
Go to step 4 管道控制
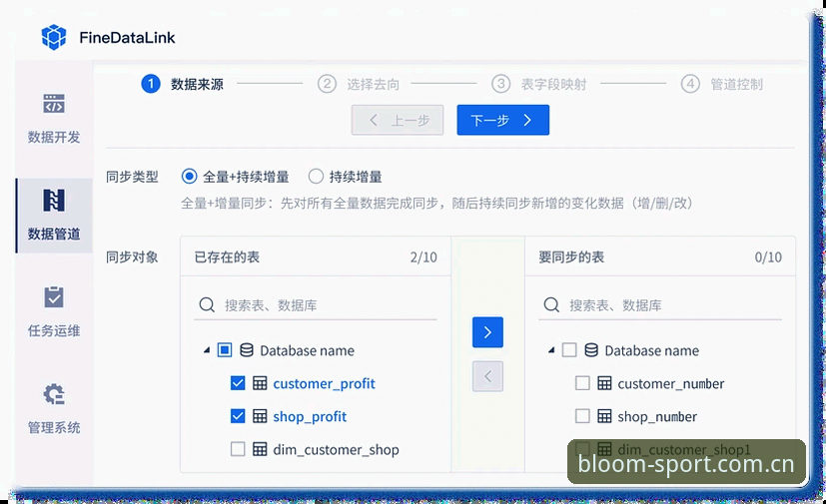coord(722,84)
